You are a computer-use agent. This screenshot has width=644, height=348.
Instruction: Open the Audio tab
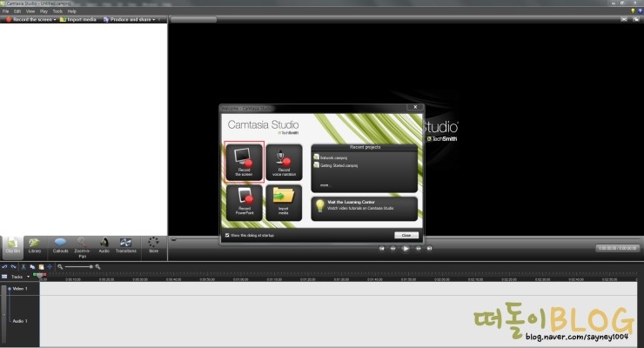click(104, 247)
